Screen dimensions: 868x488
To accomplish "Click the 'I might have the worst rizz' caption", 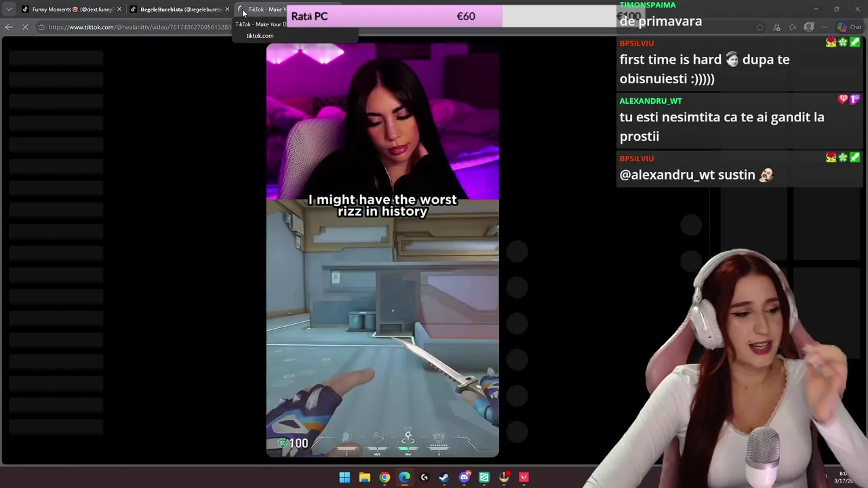I will (382, 205).
